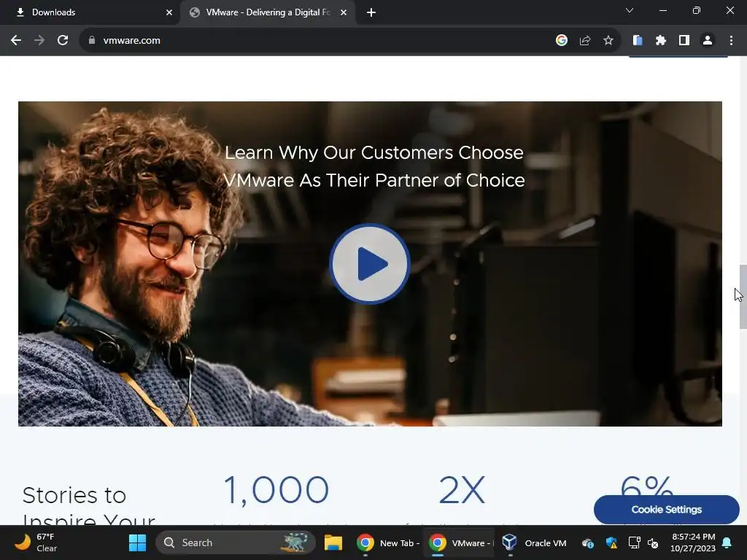
Task: Click the 2X statistic text
Action: click(462, 490)
